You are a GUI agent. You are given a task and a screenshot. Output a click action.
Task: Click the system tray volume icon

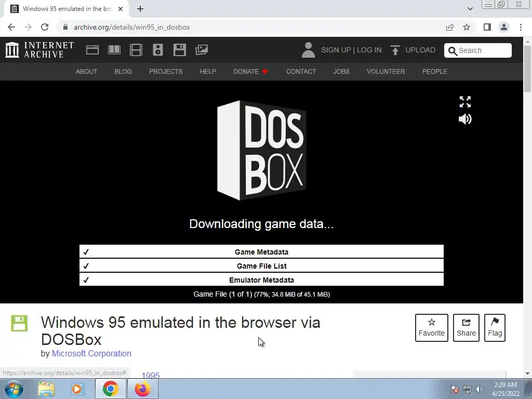[x=479, y=389]
